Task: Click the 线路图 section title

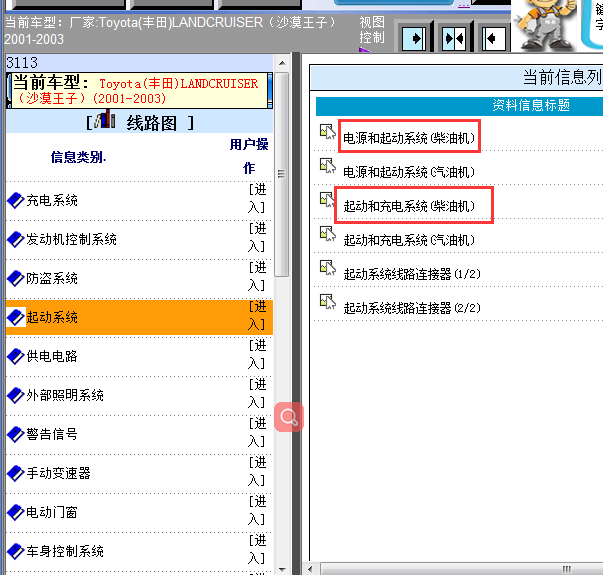Action: [x=152, y=123]
